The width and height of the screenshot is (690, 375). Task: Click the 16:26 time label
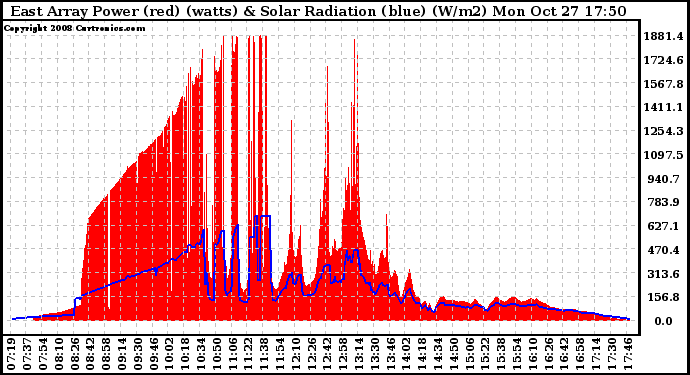[549, 354]
